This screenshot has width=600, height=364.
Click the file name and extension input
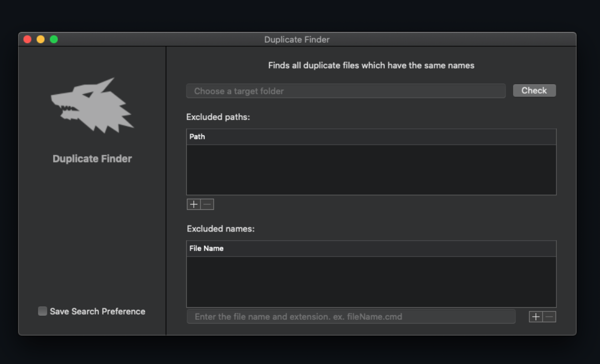click(x=351, y=317)
